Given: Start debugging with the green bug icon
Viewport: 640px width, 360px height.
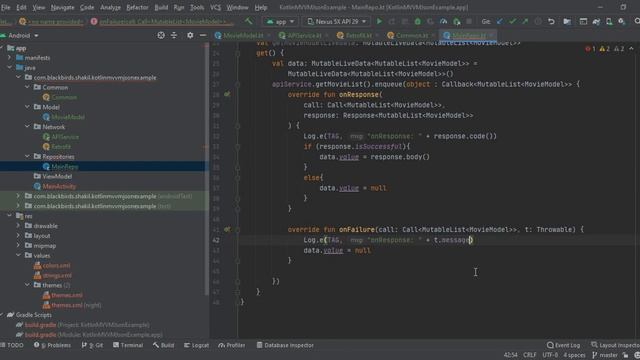Looking at the screenshot, I should (x=418, y=21).
